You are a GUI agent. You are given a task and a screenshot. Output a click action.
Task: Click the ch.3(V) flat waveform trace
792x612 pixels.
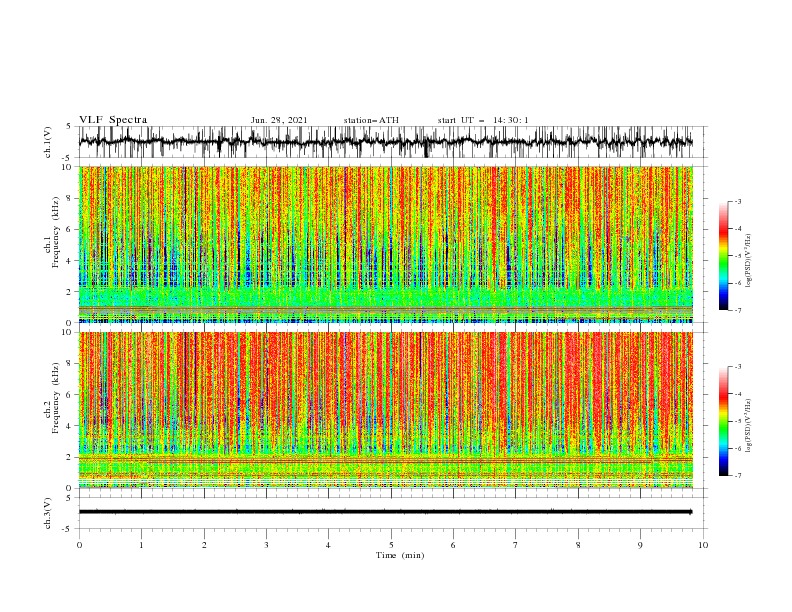pyautogui.click(x=386, y=512)
